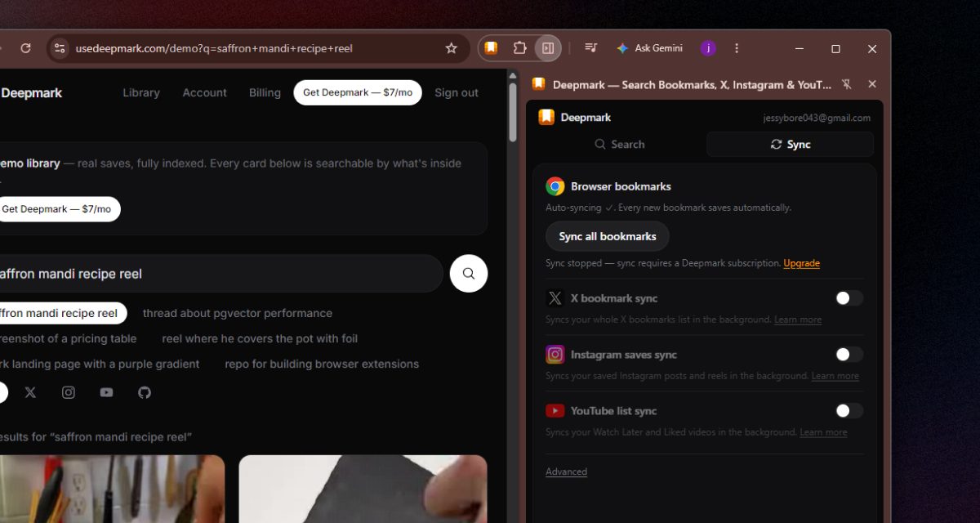Click the saffron mandi recipe reel search field

[220, 274]
